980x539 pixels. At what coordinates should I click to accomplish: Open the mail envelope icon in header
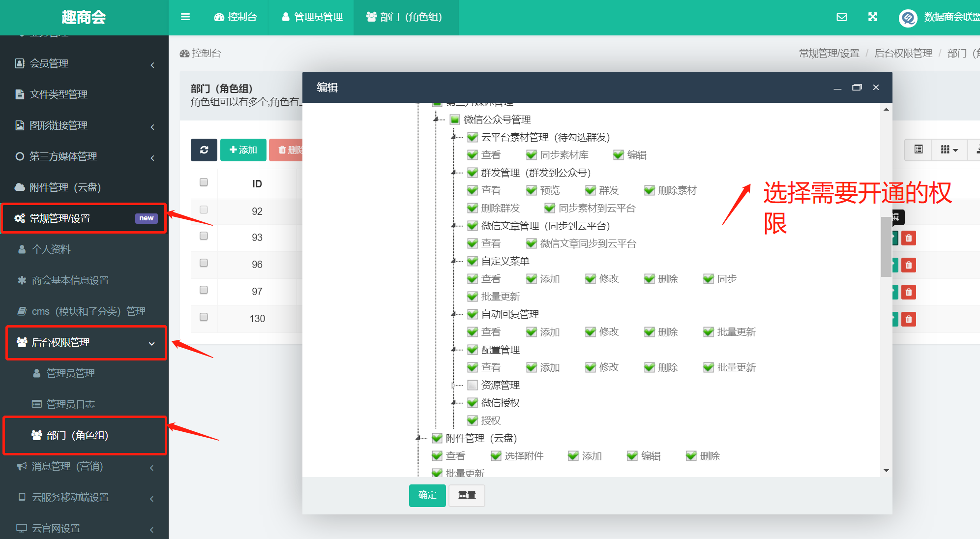pyautogui.click(x=842, y=17)
